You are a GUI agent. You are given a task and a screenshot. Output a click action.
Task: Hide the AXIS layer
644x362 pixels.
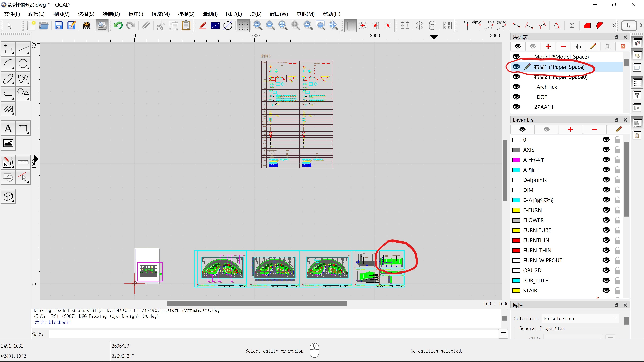[x=606, y=150]
